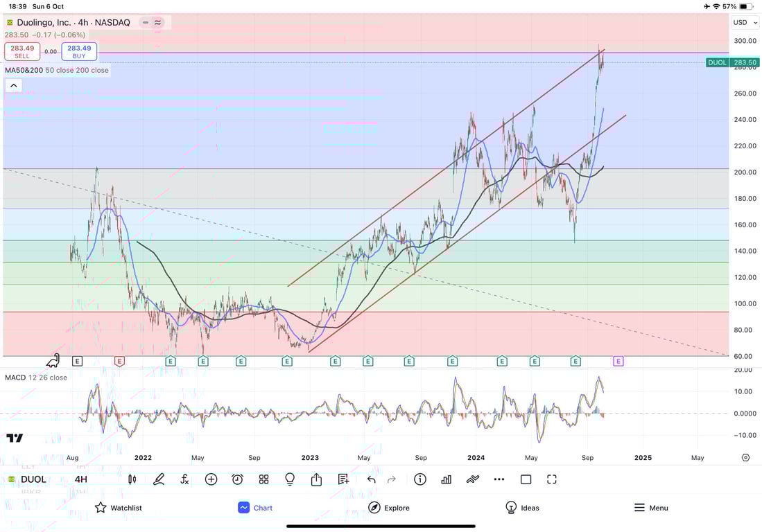Tap the 283.50 −0.17 (−0.06%) quote text
The height and width of the screenshot is (532, 762).
[44, 35]
